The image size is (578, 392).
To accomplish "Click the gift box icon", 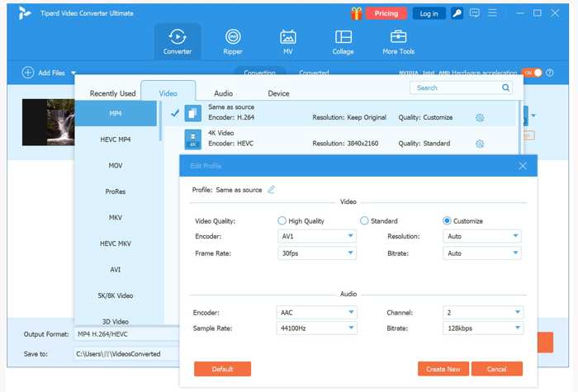I will (x=357, y=13).
